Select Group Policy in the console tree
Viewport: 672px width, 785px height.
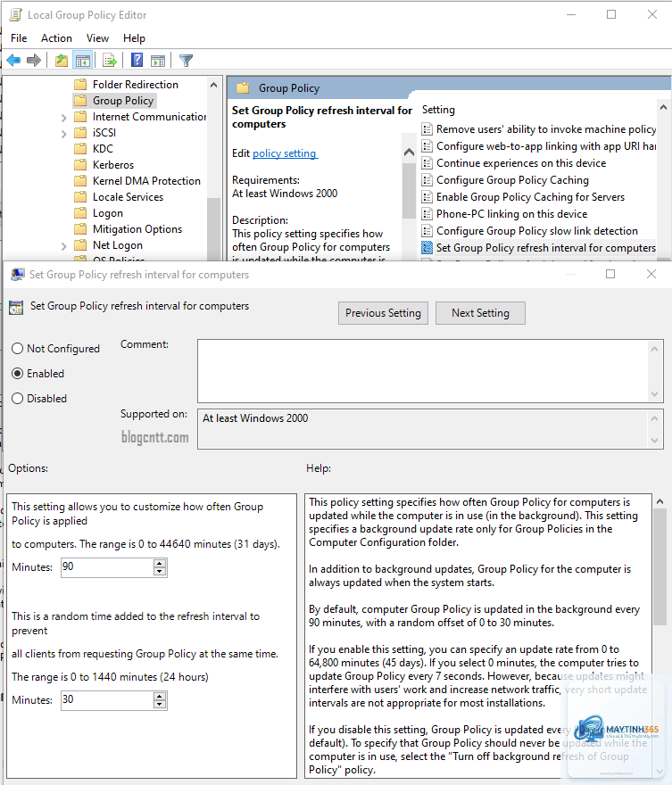click(x=122, y=101)
